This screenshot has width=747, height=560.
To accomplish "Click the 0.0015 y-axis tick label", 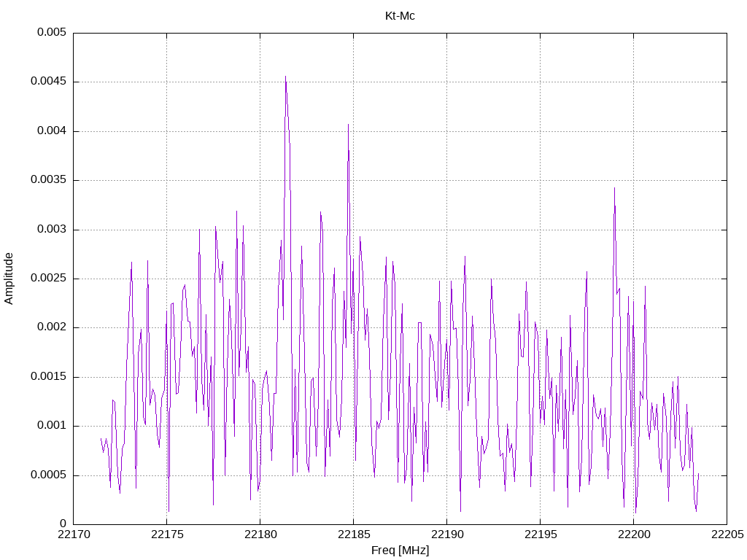I will pos(48,377).
